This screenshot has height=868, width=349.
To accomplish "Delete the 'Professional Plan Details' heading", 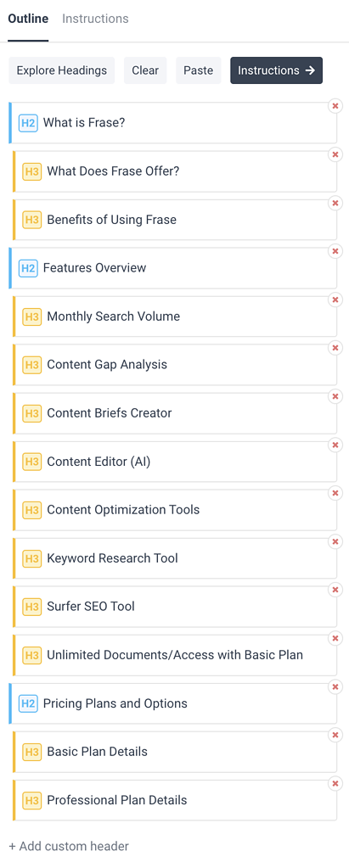I will tap(335, 783).
